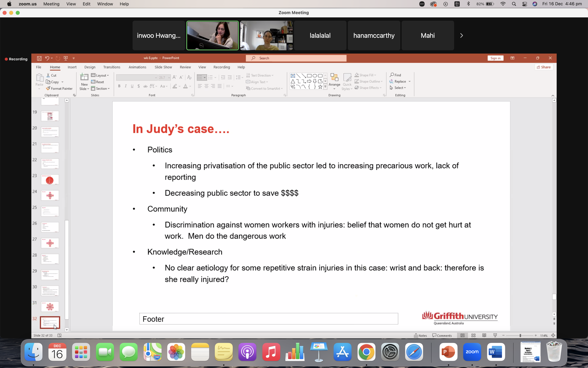The height and width of the screenshot is (368, 588).
Task: Click the Reset slide button
Action: coord(97,82)
